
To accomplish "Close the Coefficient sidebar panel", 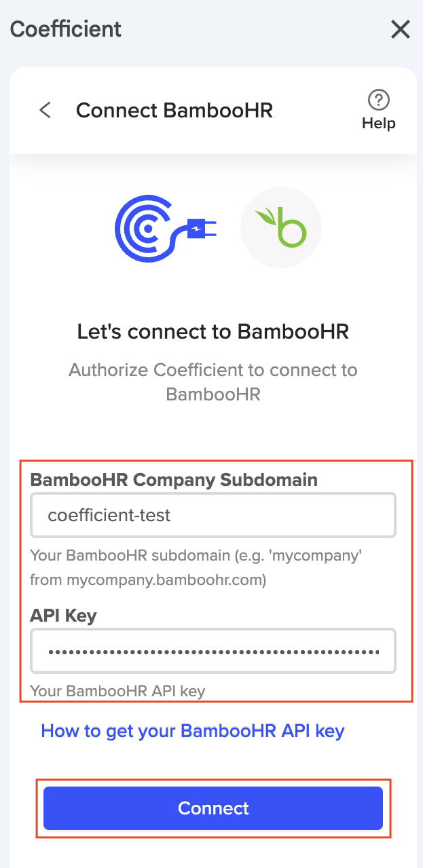I will 401,29.
